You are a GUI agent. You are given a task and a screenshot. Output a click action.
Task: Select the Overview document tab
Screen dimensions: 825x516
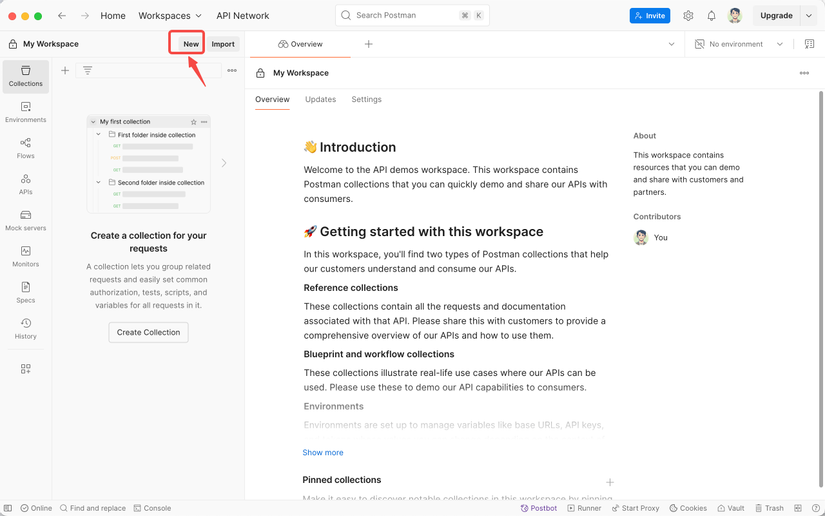coord(300,44)
